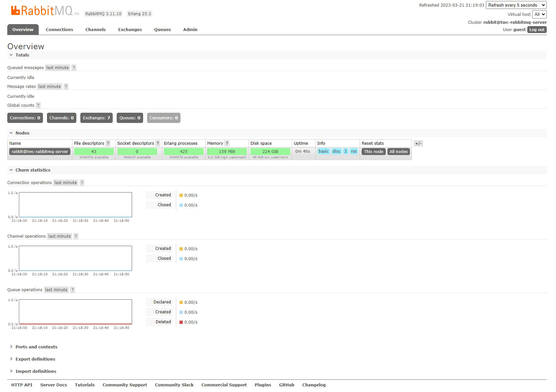556x392 pixels.
Task: Open the Commercial Support link
Action: pos(224,385)
